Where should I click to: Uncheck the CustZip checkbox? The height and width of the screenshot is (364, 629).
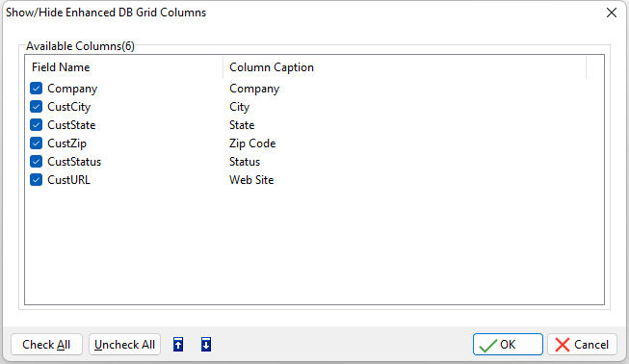(x=36, y=143)
